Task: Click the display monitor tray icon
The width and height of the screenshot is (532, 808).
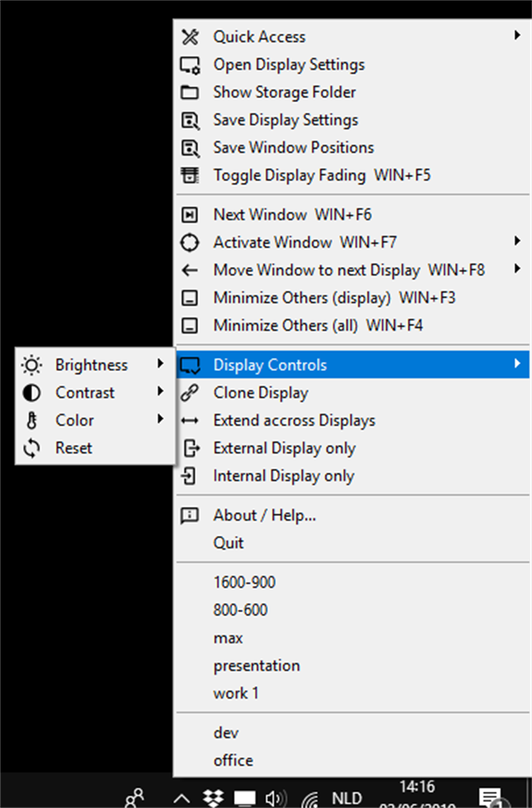Action: click(x=245, y=799)
